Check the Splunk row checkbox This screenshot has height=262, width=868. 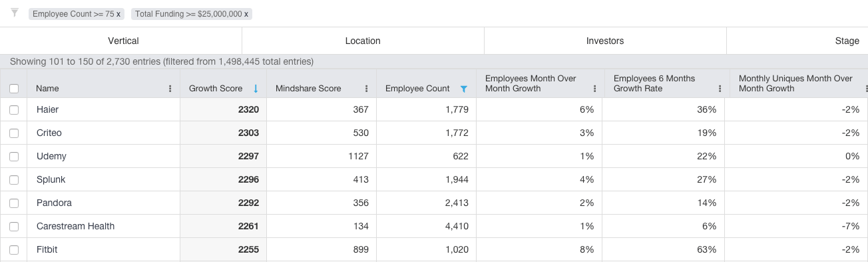[14, 179]
